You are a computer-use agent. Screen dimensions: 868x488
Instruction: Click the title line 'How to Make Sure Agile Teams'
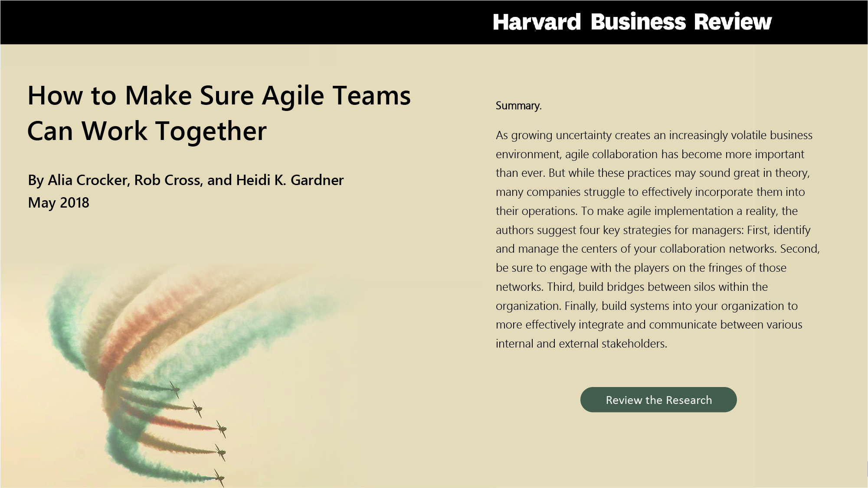(219, 95)
